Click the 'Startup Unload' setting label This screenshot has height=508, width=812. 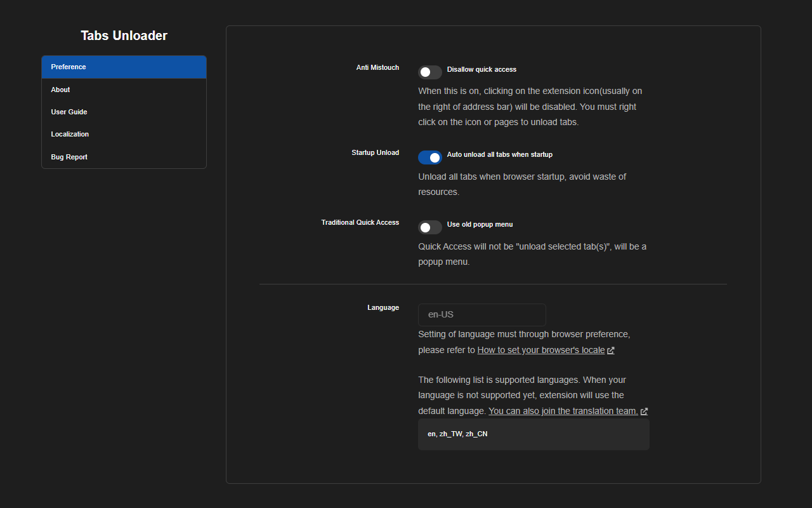[x=375, y=152]
